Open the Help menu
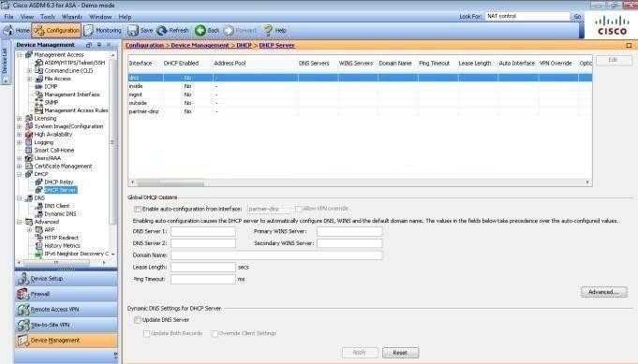638x364 pixels. coord(125,17)
